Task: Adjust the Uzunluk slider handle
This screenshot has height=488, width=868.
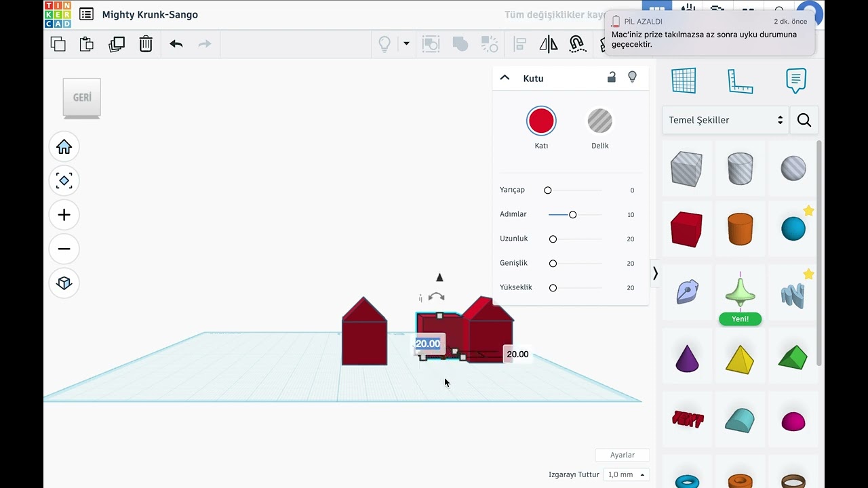Action: (553, 239)
